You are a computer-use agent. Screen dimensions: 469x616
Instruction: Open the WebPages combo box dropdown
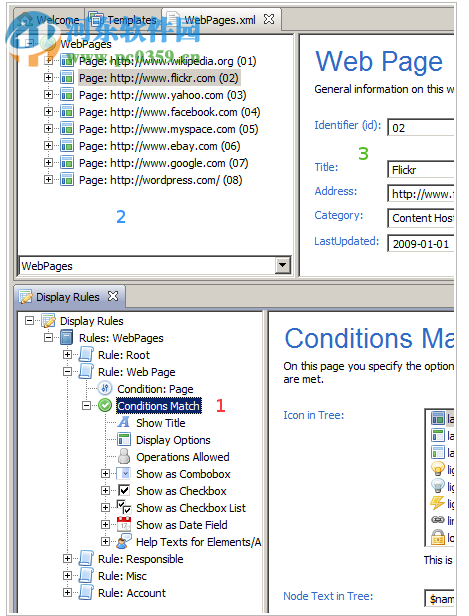click(x=282, y=265)
